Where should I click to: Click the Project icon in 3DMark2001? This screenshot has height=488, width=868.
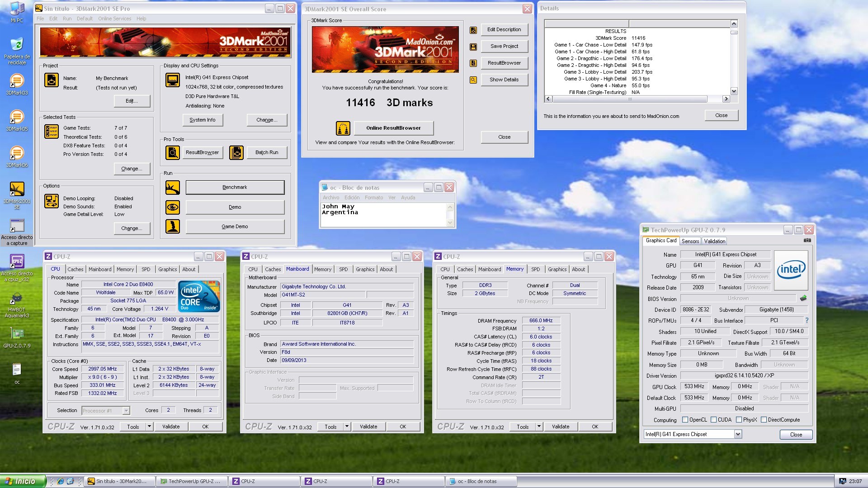point(52,80)
